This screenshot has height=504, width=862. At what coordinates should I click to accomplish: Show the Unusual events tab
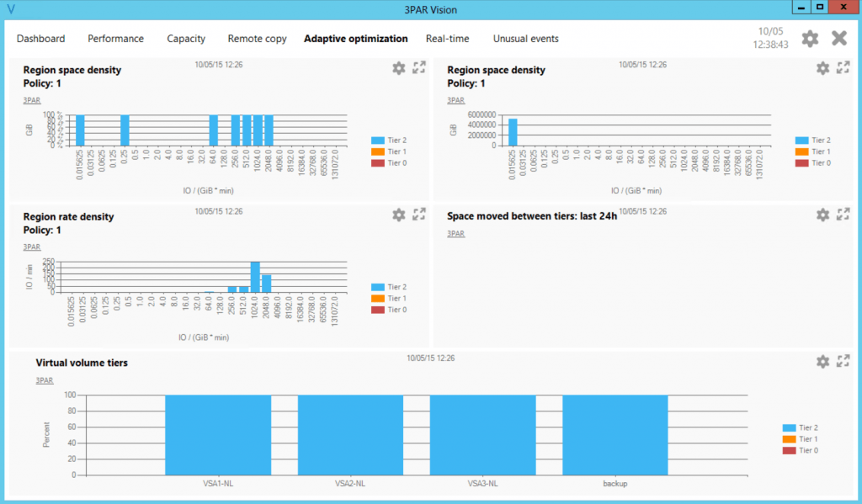[x=525, y=39]
